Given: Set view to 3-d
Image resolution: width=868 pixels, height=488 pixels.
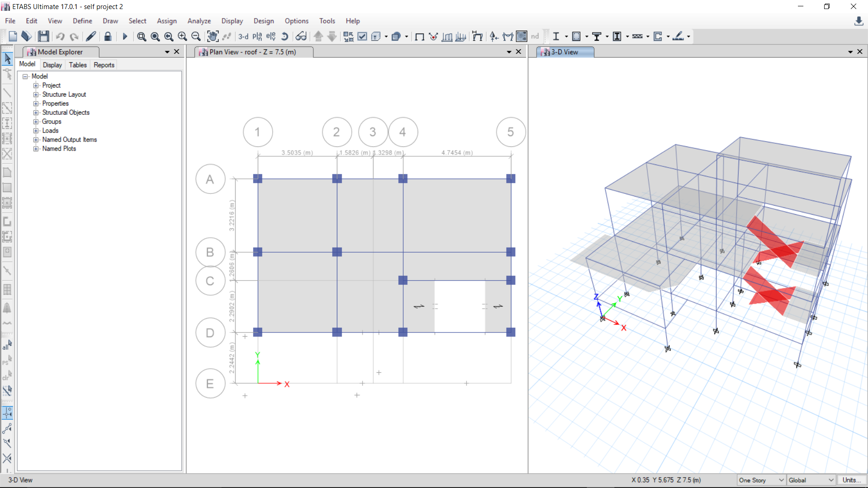Looking at the screenshot, I should pyautogui.click(x=243, y=37).
